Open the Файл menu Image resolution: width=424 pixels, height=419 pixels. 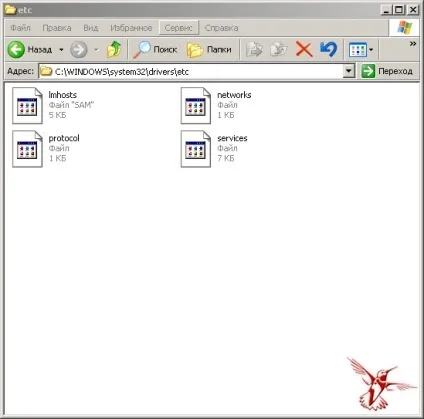20,28
